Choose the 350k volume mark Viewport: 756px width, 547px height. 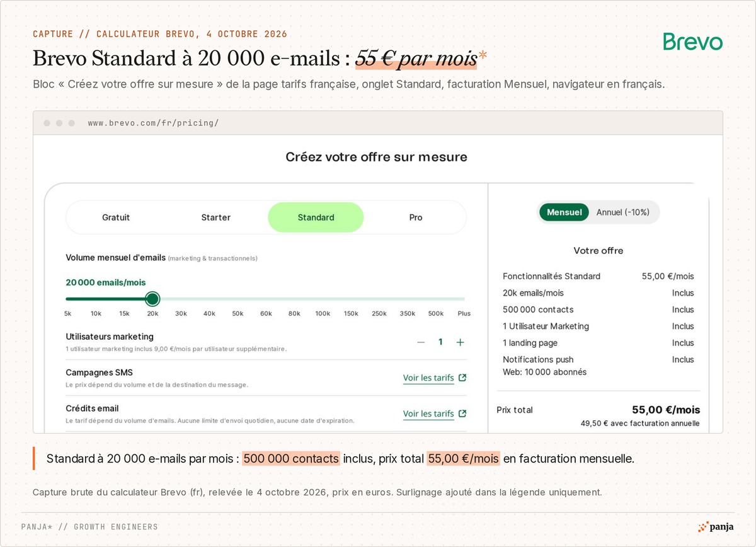(408, 313)
